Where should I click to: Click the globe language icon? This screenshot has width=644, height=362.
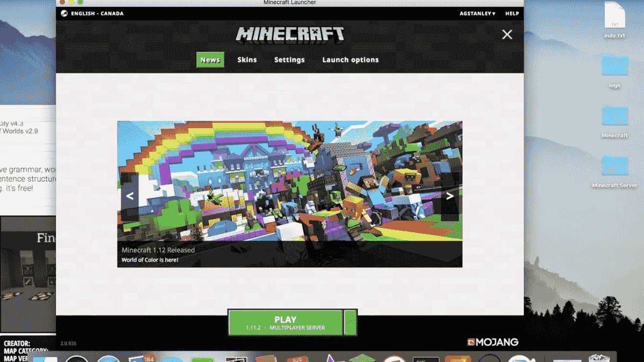64,13
